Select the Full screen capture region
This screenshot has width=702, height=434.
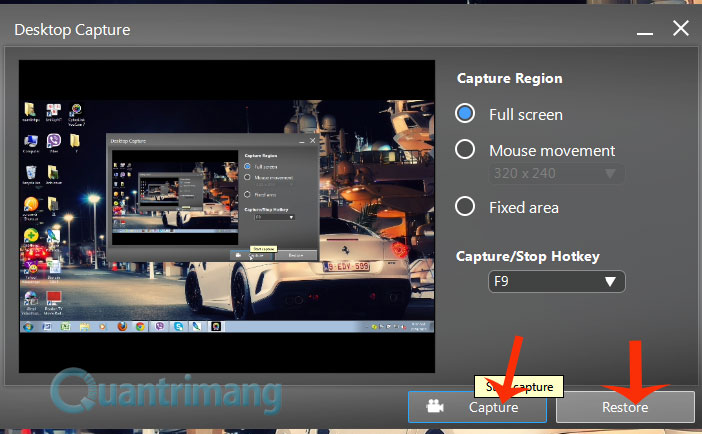pyautogui.click(x=465, y=113)
